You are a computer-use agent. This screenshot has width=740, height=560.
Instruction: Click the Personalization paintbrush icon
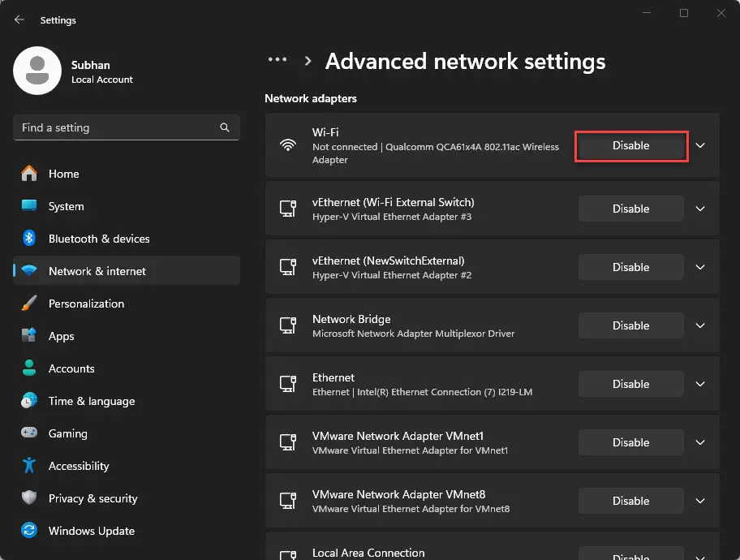pos(29,304)
